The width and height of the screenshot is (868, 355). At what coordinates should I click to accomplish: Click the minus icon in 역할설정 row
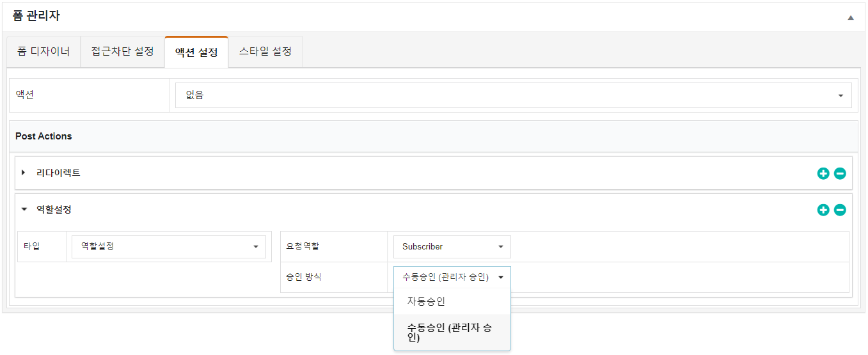840,210
